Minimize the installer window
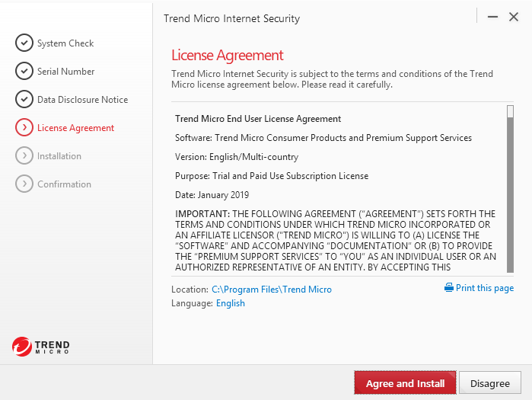 click(492, 17)
